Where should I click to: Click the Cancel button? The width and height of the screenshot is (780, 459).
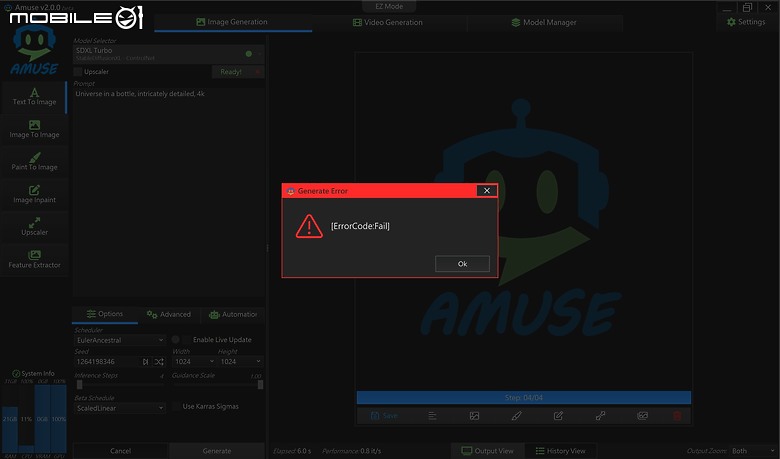tap(120, 451)
